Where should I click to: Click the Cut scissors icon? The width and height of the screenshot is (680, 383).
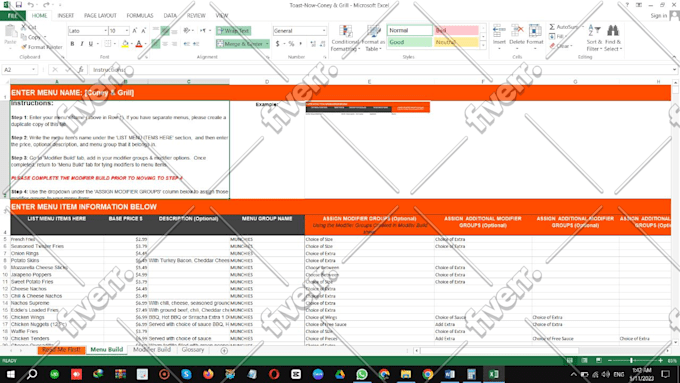[x=24, y=27]
